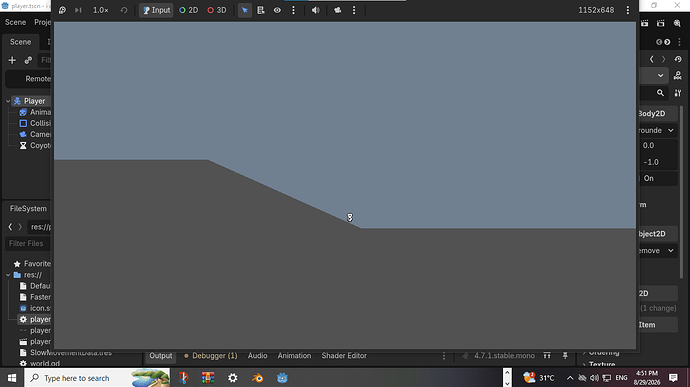Click the res:// path input field
The height and width of the screenshot is (387, 690).
[40, 227]
